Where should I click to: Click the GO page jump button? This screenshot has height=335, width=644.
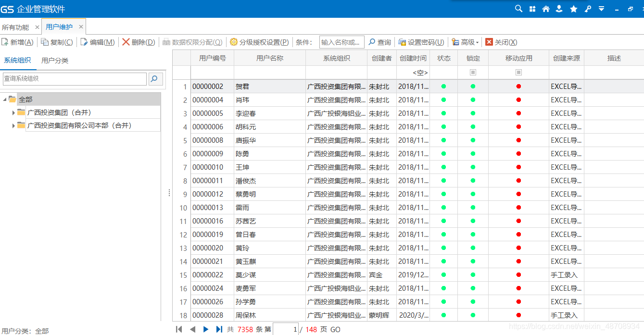point(335,329)
